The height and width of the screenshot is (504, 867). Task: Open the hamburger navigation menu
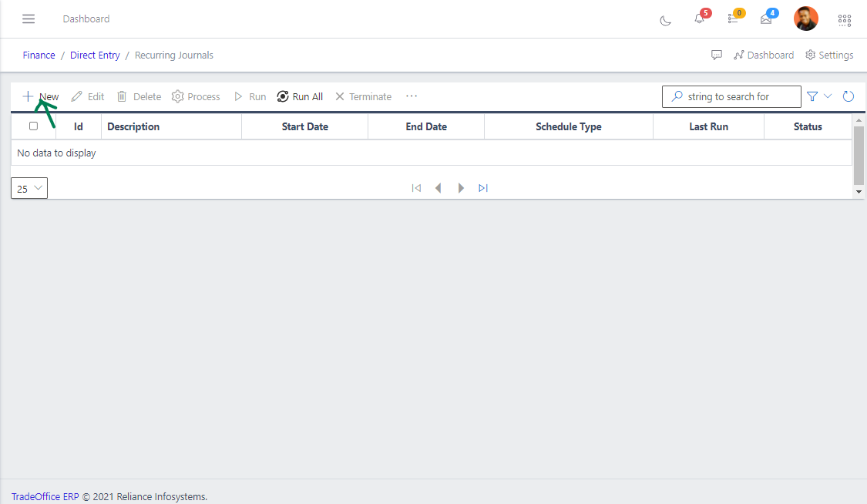click(x=29, y=18)
